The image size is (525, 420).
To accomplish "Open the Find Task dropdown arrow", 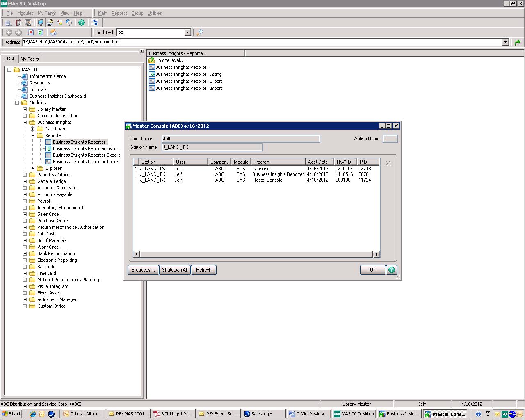I will 187,32.
